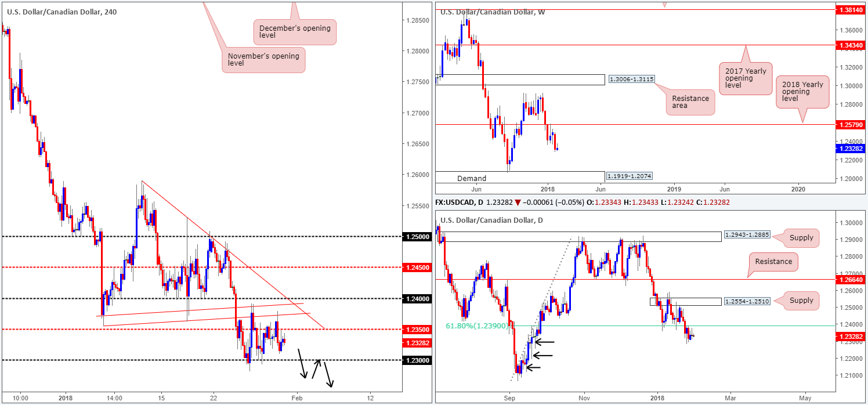Select the 2017 Yearly opening level callout
Image resolution: width=868 pixels, height=405 pixels.
(x=745, y=79)
